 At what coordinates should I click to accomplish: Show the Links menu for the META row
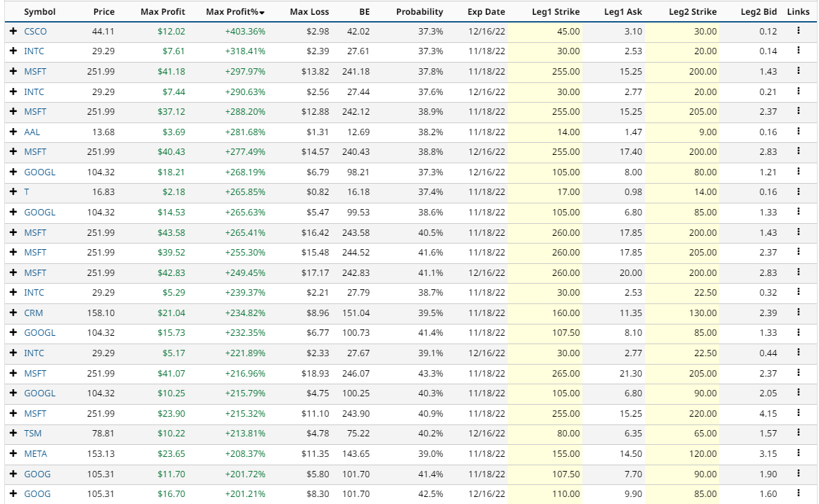798,453
